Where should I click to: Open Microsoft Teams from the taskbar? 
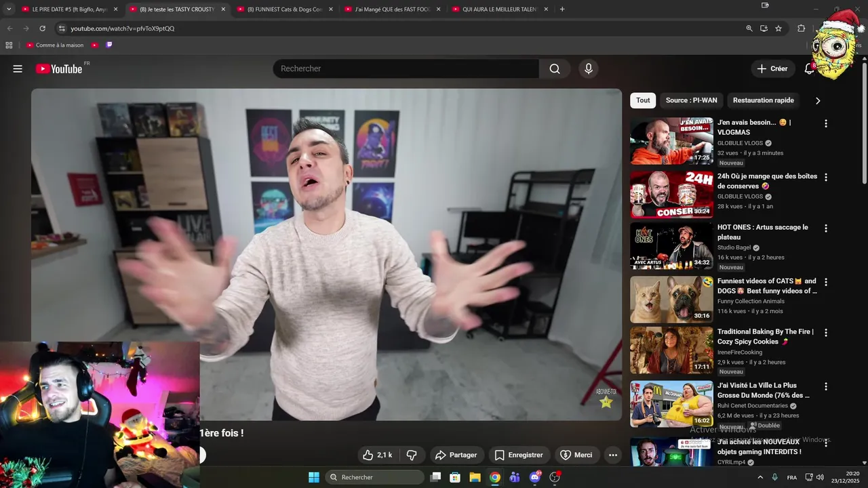[515, 477]
